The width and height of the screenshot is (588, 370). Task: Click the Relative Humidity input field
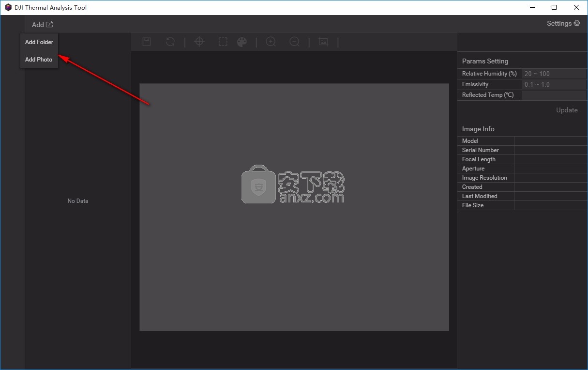(554, 74)
